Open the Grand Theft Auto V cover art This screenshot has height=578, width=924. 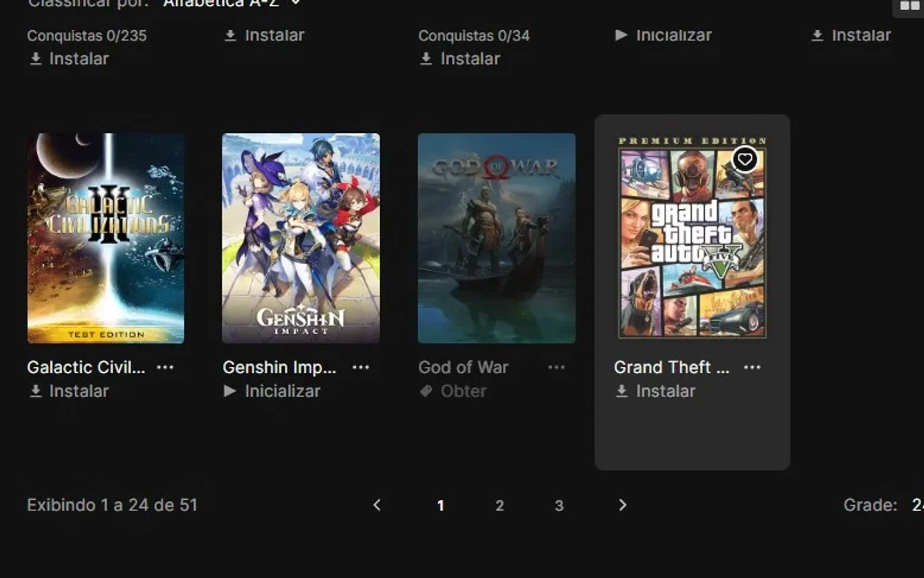(692, 238)
